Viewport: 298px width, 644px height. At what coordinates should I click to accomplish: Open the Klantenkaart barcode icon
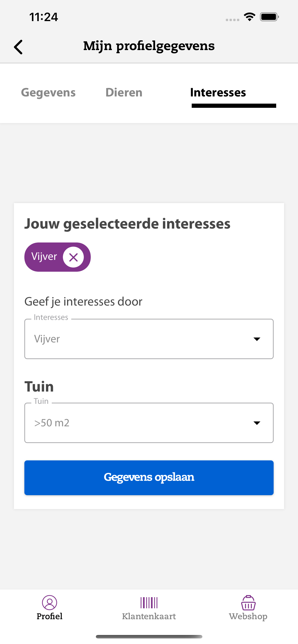click(149, 603)
